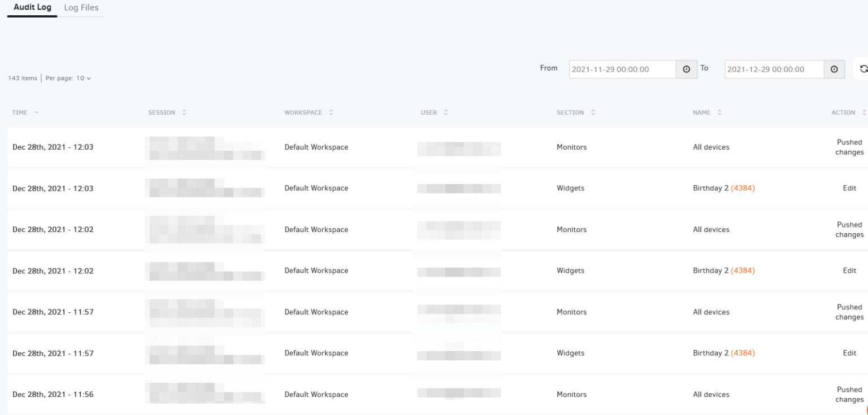Viewport: 868px width, 415px height.
Task: Open the From date clock picker
Action: pos(686,69)
